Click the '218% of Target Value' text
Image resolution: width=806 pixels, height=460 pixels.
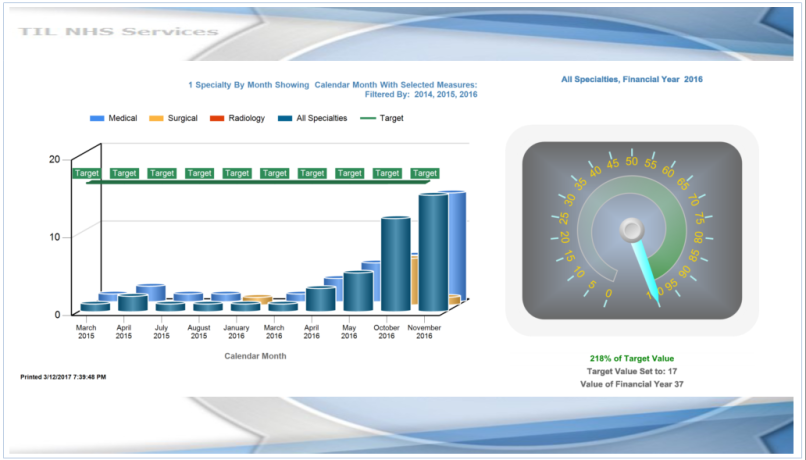[631, 358]
